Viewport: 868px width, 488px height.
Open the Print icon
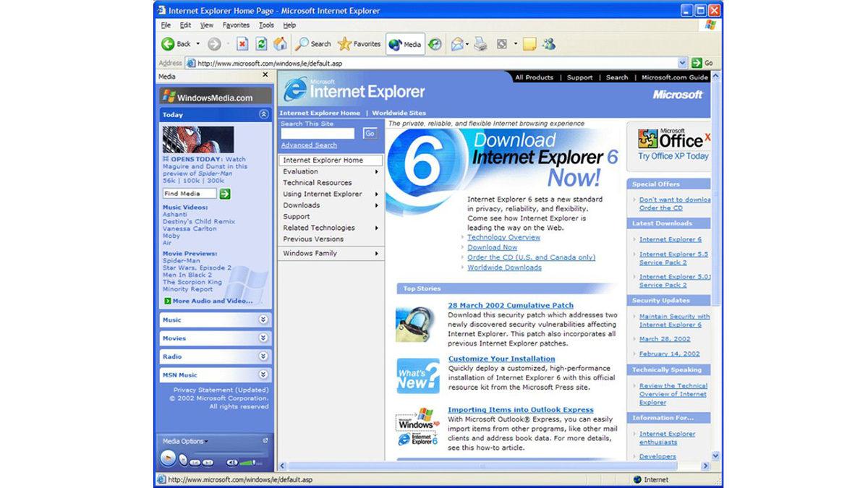pyautogui.click(x=480, y=43)
